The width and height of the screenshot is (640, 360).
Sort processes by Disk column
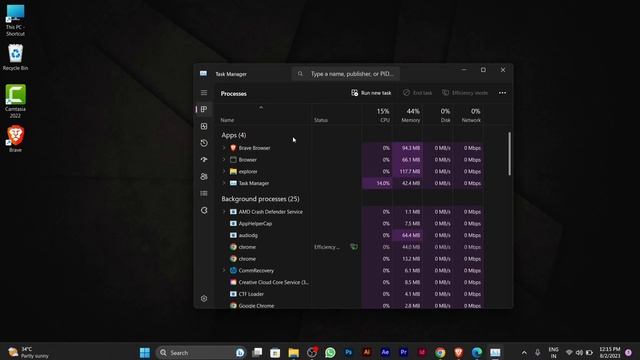[445, 115]
